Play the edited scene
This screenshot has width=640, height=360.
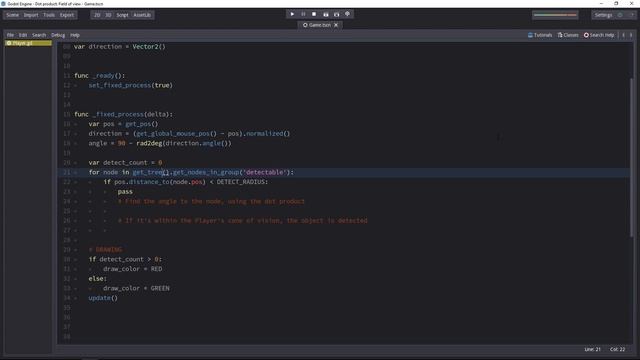pyautogui.click(x=325, y=14)
